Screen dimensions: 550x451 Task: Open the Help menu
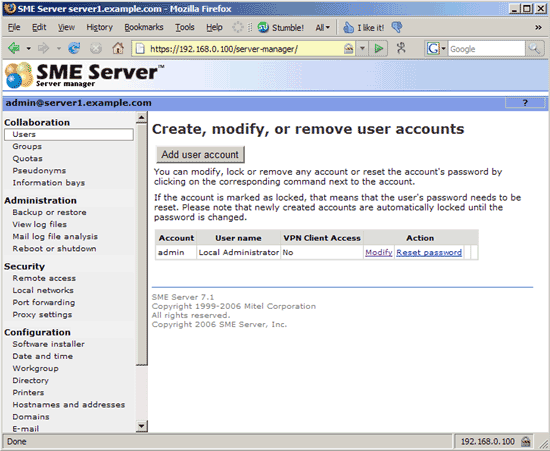point(214,27)
